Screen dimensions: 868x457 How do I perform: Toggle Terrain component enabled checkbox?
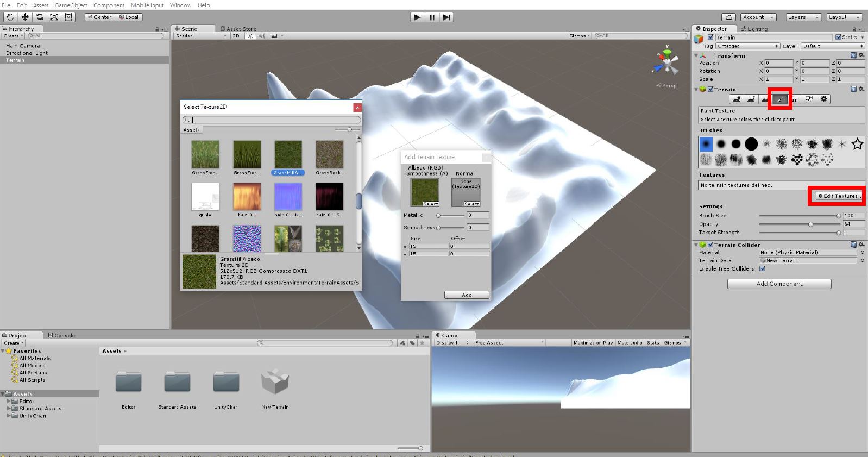pos(710,89)
